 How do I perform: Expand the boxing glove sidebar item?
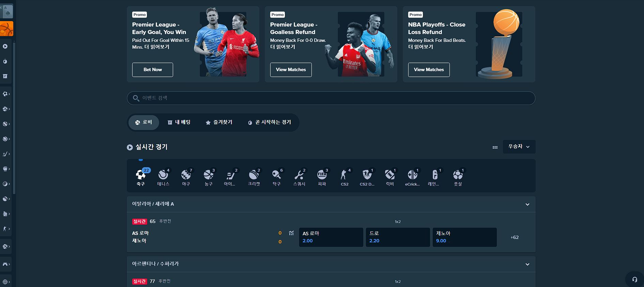pyautogui.click(x=6, y=169)
